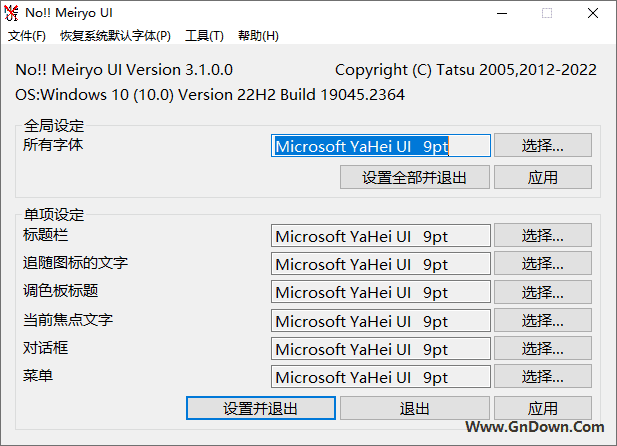Click the 所有字体 label

(53, 145)
